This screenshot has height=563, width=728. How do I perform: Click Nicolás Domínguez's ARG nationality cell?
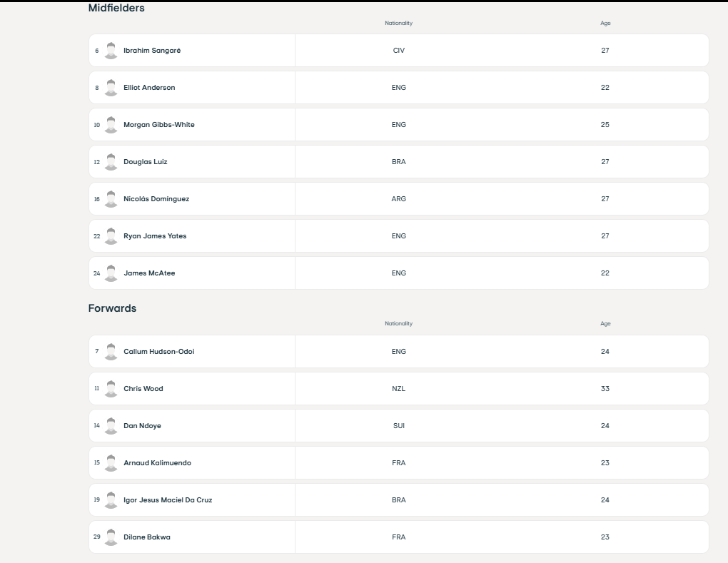coord(398,199)
